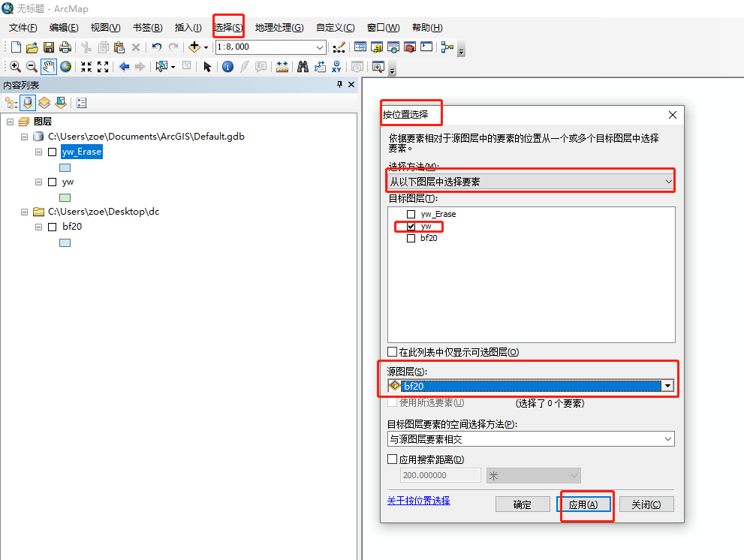
Task: Enable only show selectable layers option
Action: click(x=393, y=351)
